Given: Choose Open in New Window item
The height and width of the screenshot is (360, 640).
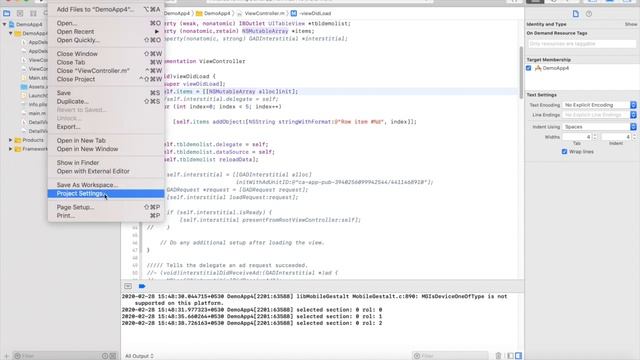Looking at the screenshot, I should click(x=106, y=149).
